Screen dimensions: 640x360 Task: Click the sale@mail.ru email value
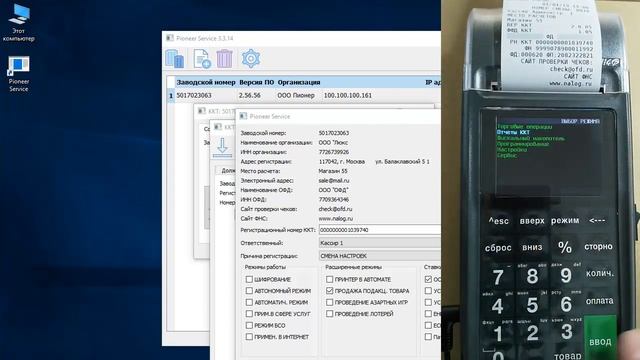click(x=334, y=180)
